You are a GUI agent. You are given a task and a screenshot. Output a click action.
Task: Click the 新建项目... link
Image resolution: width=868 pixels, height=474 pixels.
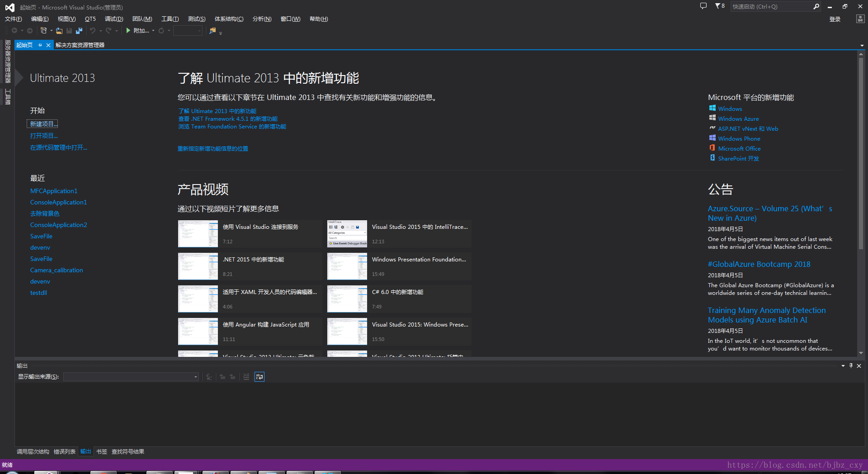[x=44, y=124]
